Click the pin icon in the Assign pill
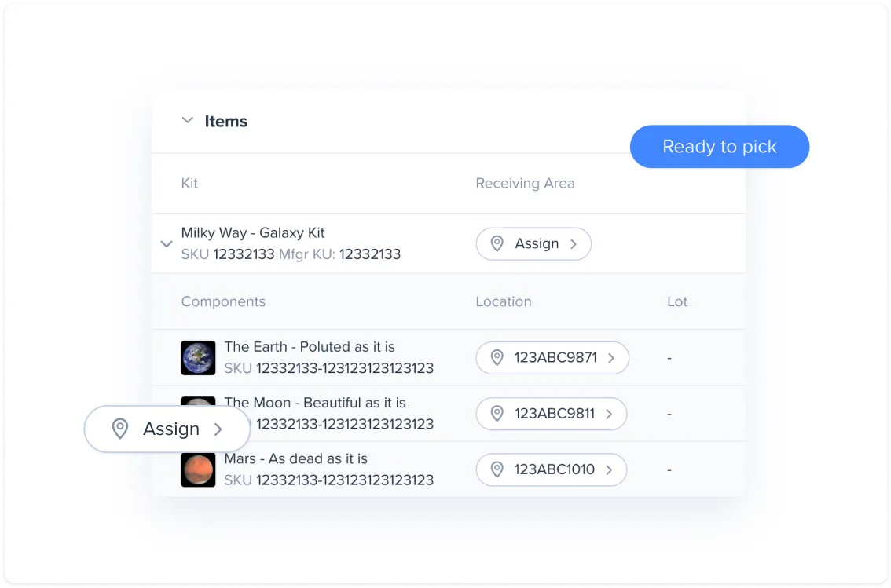 click(x=497, y=243)
